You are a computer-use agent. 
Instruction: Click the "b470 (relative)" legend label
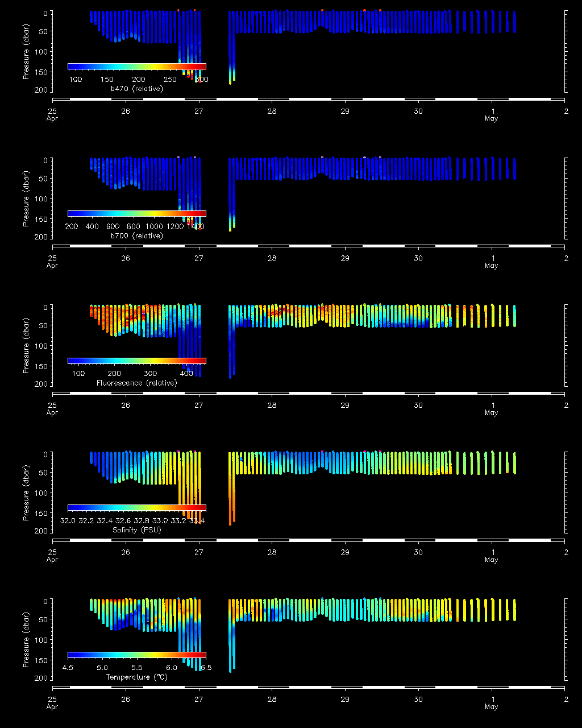(136, 89)
